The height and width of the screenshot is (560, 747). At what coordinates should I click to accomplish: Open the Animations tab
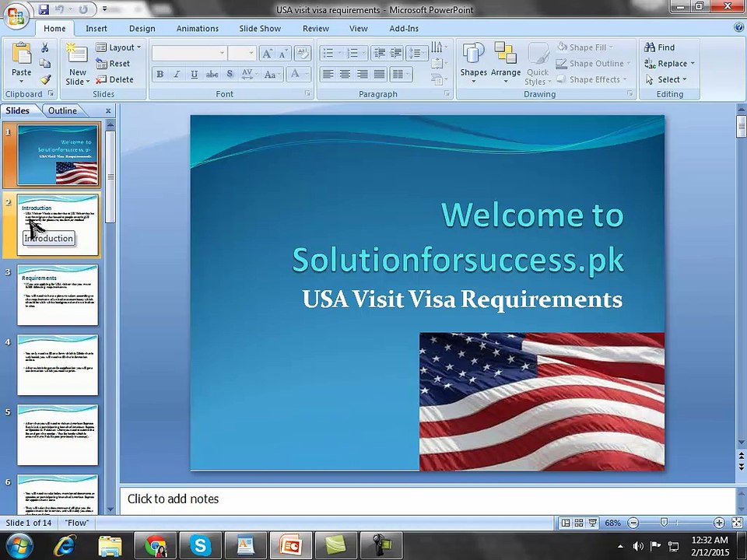197,29
